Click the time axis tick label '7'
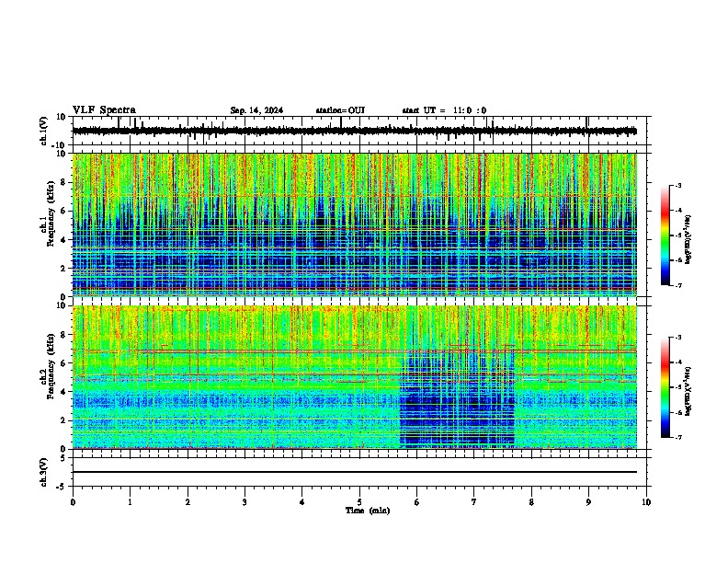This screenshot has height=563, width=728. (x=474, y=502)
